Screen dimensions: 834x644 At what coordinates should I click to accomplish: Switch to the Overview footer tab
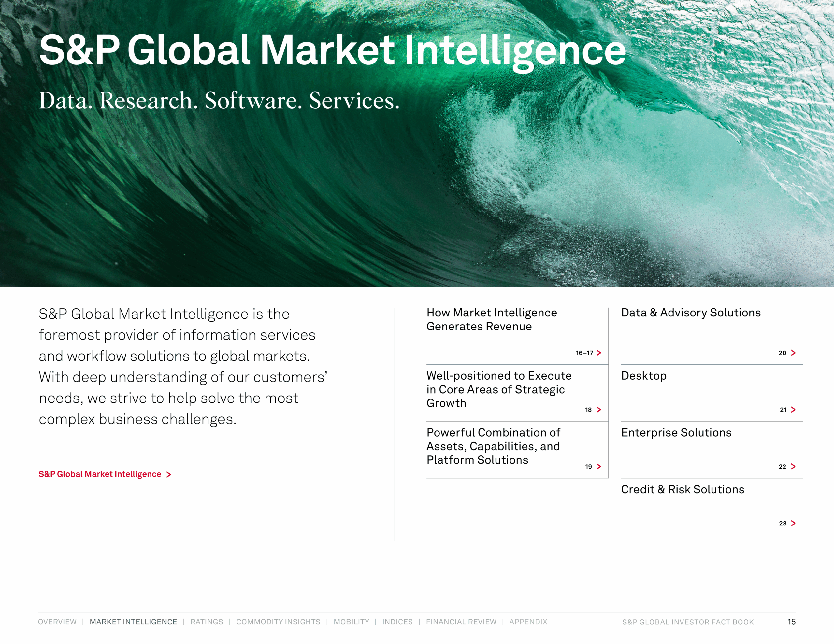57,622
